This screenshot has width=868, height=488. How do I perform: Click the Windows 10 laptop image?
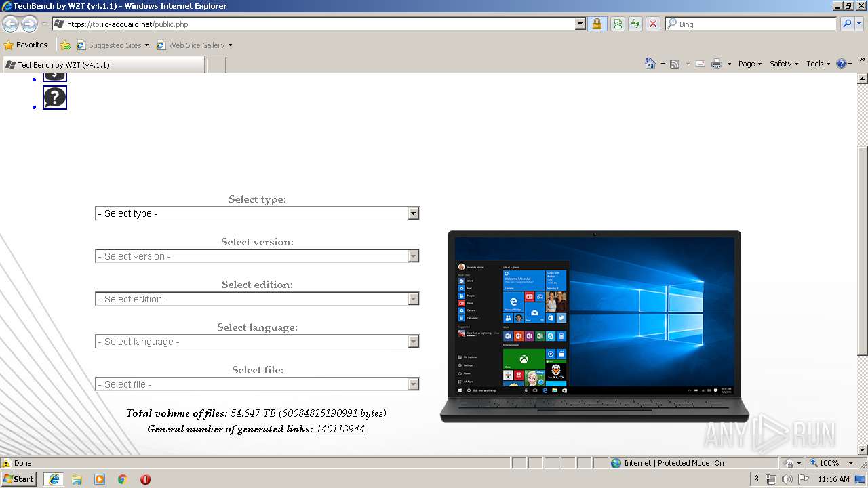pos(594,326)
